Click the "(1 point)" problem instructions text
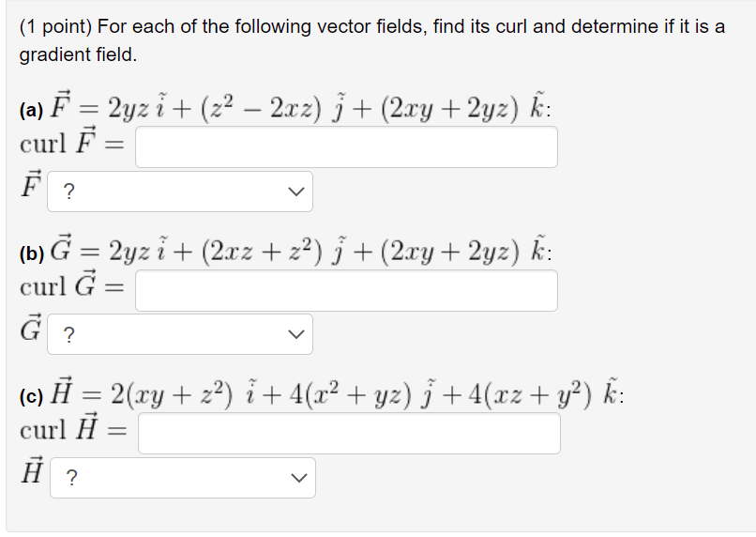This screenshot has height=537, width=756. (x=371, y=40)
